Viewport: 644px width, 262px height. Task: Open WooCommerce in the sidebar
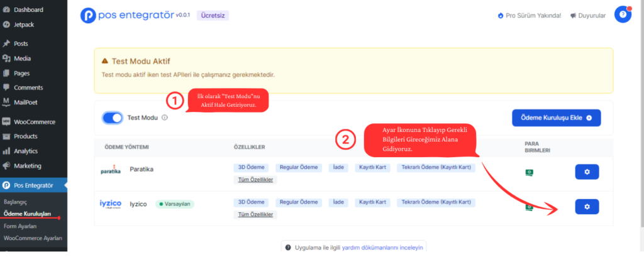pos(34,122)
